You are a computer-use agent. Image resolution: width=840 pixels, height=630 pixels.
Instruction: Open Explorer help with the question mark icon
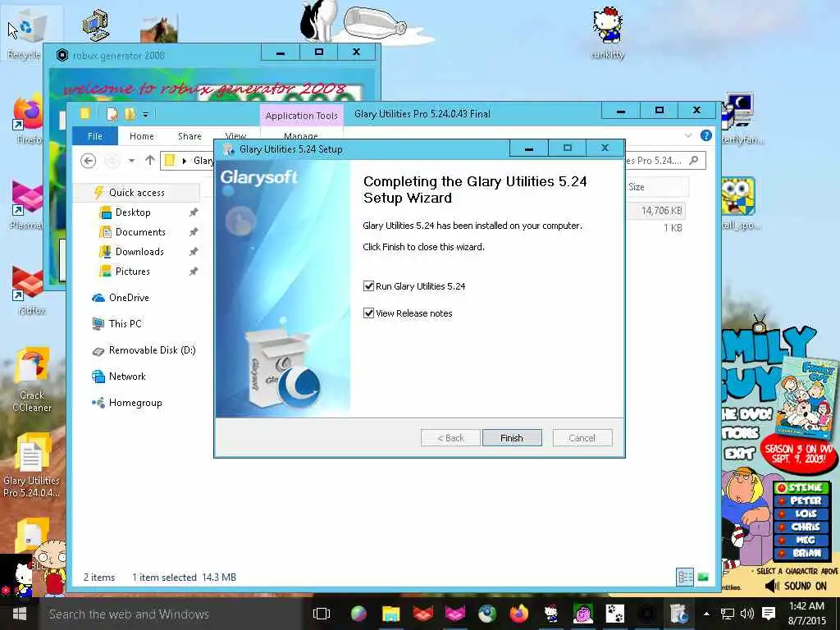[x=706, y=135]
